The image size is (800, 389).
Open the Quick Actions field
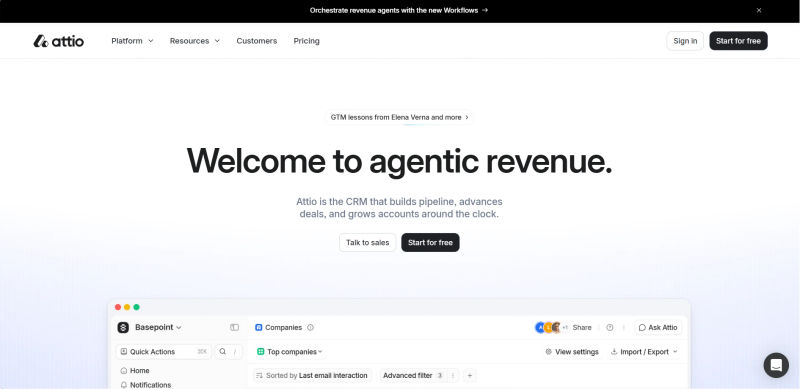(x=163, y=351)
